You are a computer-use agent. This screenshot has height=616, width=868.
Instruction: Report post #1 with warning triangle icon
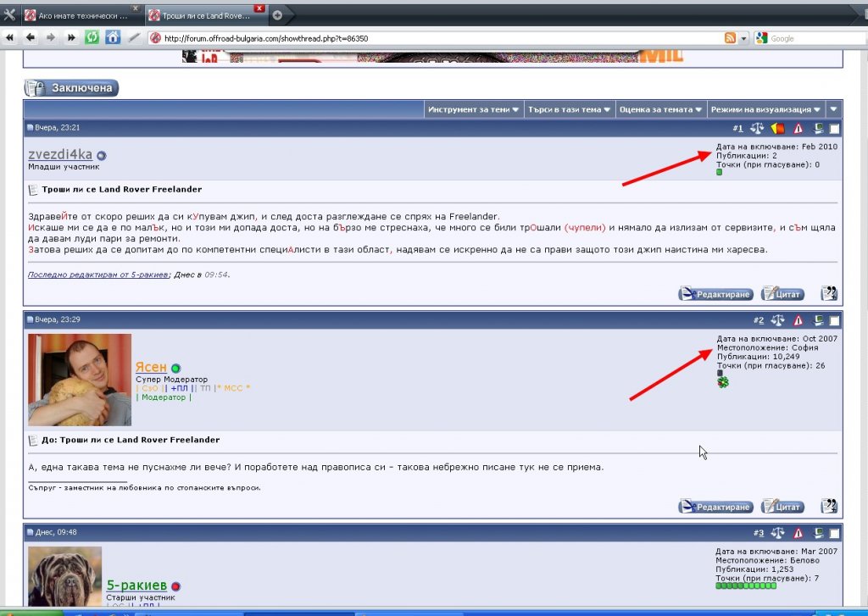click(x=798, y=129)
